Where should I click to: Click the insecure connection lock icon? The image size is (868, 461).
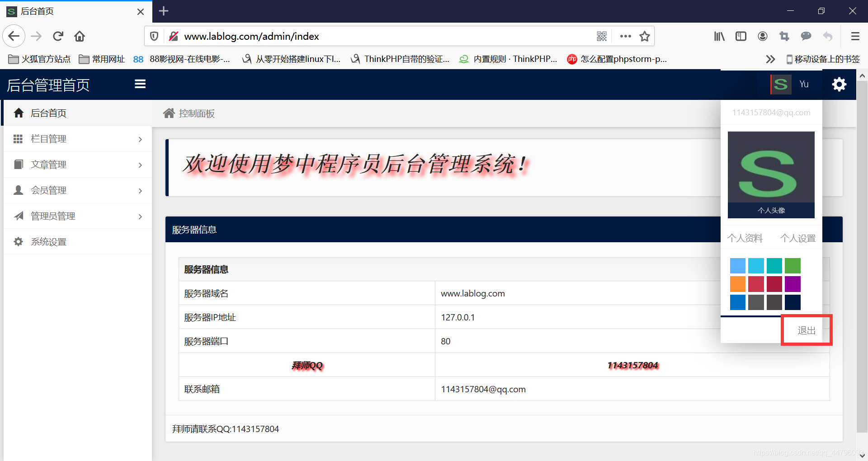pos(173,36)
